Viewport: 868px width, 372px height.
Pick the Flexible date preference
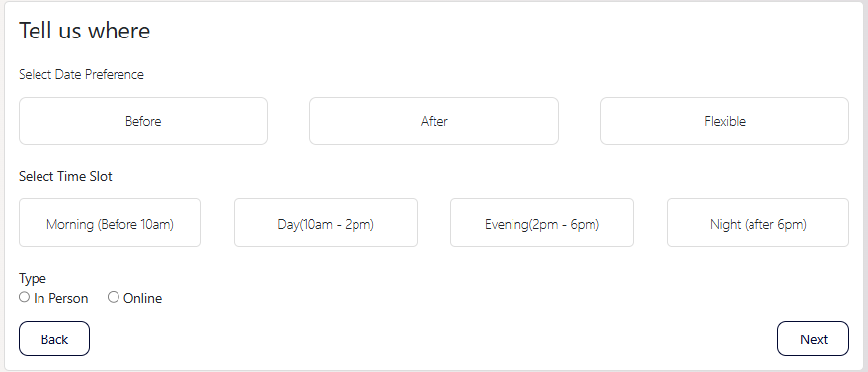(725, 121)
